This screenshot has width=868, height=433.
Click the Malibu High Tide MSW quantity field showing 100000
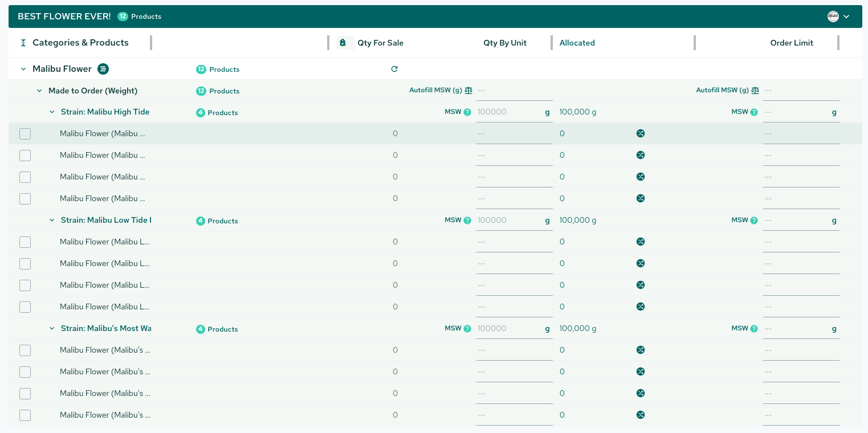tap(515, 112)
